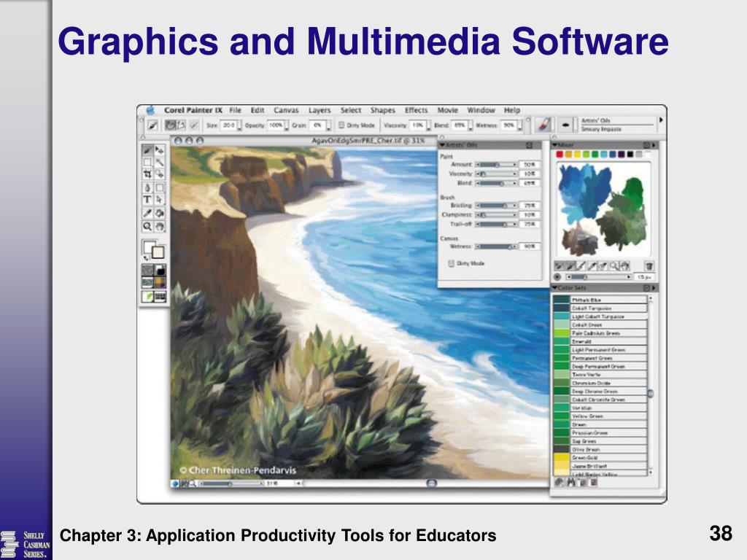This screenshot has width=747, height=560.
Task: Open the Layers menu
Action: click(320, 110)
